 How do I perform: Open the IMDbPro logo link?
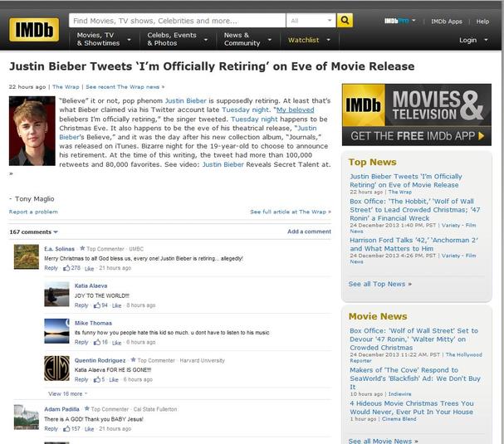[x=397, y=21]
